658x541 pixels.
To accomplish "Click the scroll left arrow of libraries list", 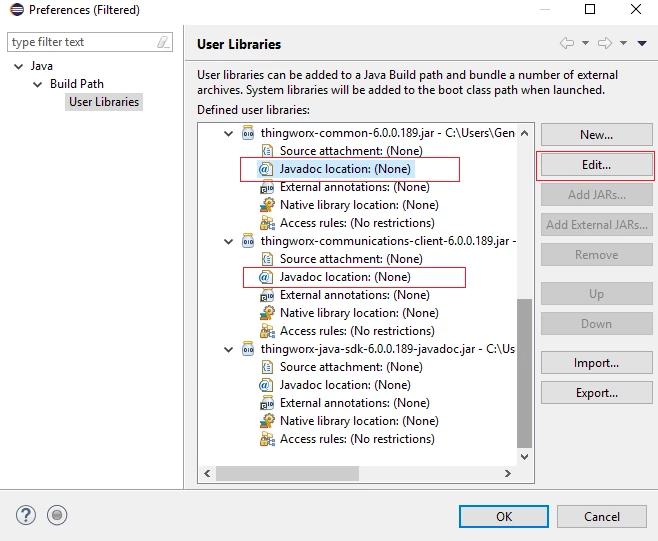I will click(x=207, y=473).
